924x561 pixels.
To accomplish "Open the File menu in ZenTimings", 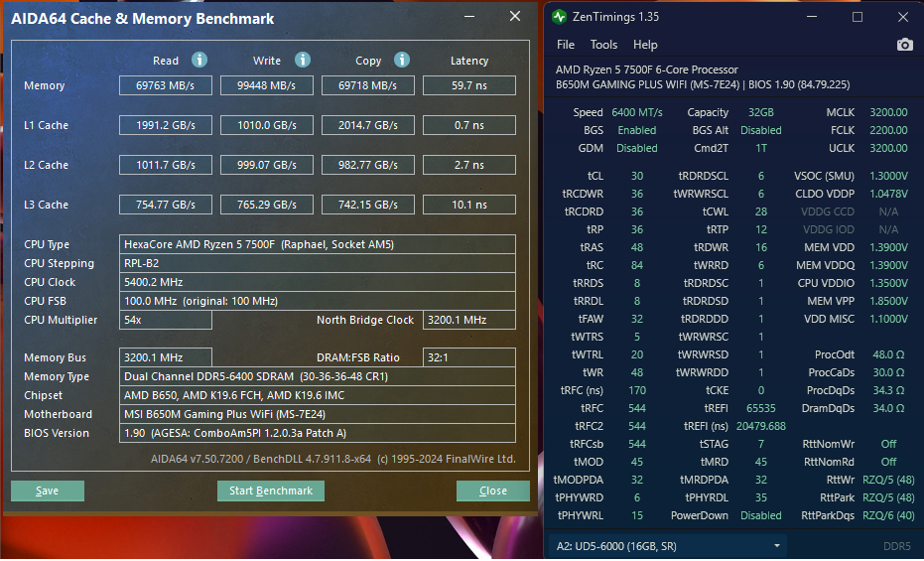I will pos(565,45).
